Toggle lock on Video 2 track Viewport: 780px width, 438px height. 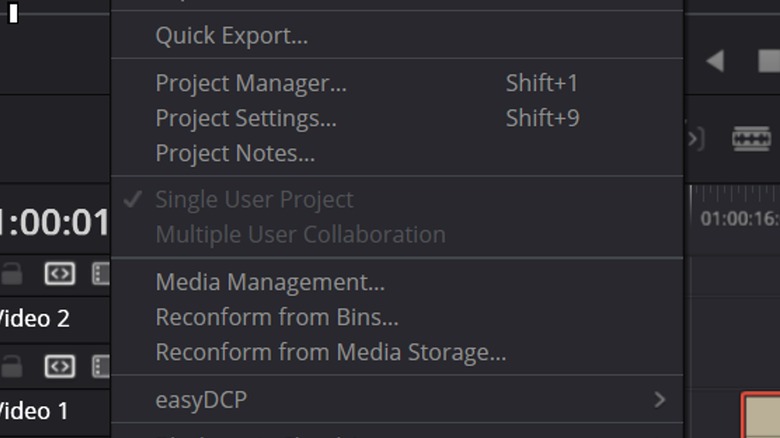click(12, 273)
